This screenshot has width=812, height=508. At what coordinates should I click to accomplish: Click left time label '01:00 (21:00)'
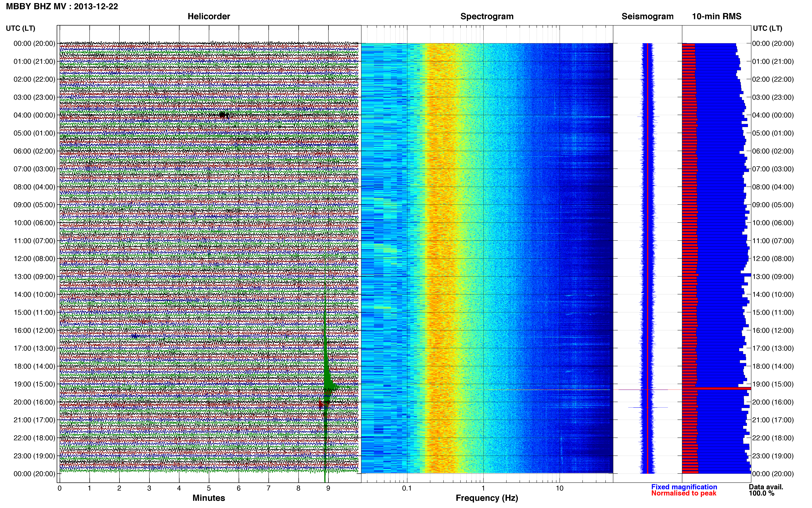34,62
